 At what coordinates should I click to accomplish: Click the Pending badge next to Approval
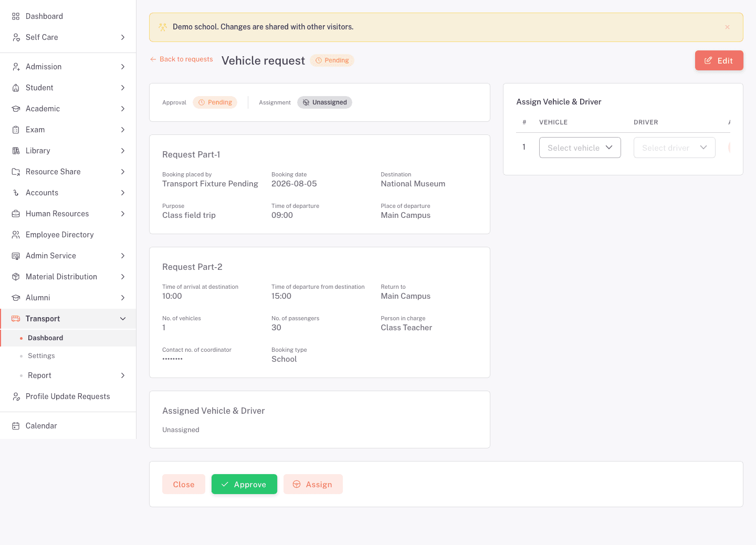pyautogui.click(x=215, y=102)
